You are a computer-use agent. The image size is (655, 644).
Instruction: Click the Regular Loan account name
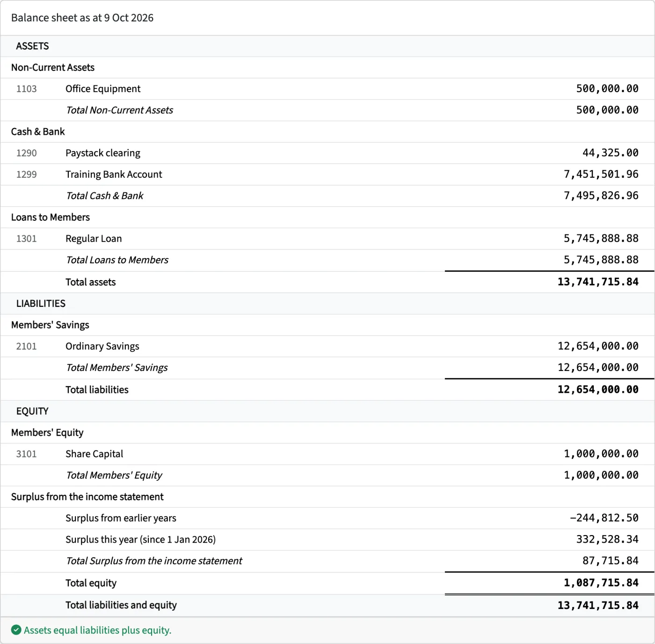click(94, 239)
